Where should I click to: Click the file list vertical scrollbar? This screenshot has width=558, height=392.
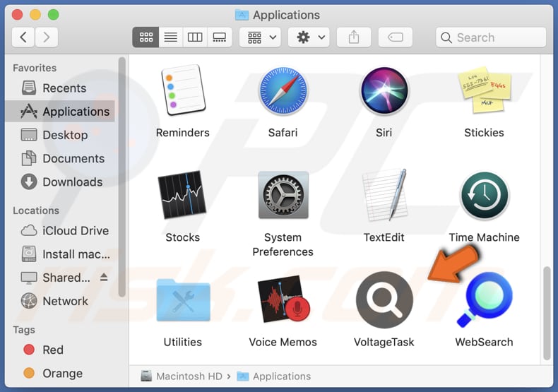tap(547, 313)
